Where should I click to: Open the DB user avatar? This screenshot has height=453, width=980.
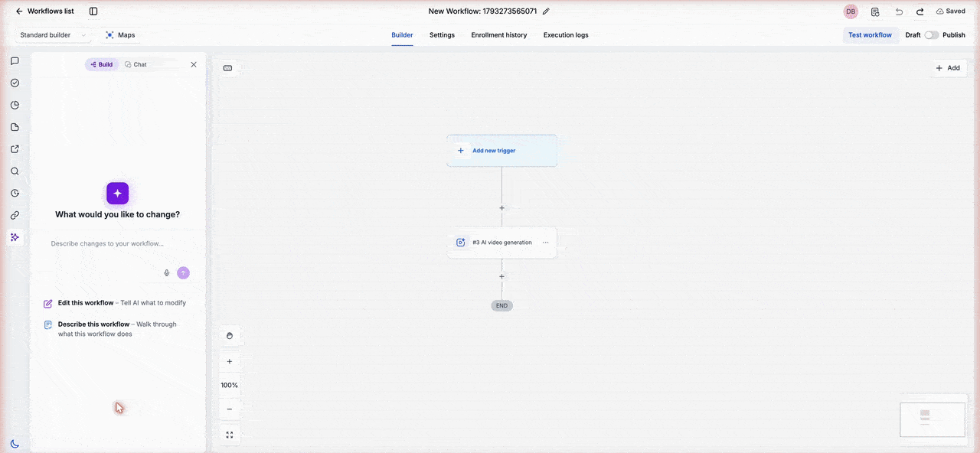pyautogui.click(x=851, y=11)
